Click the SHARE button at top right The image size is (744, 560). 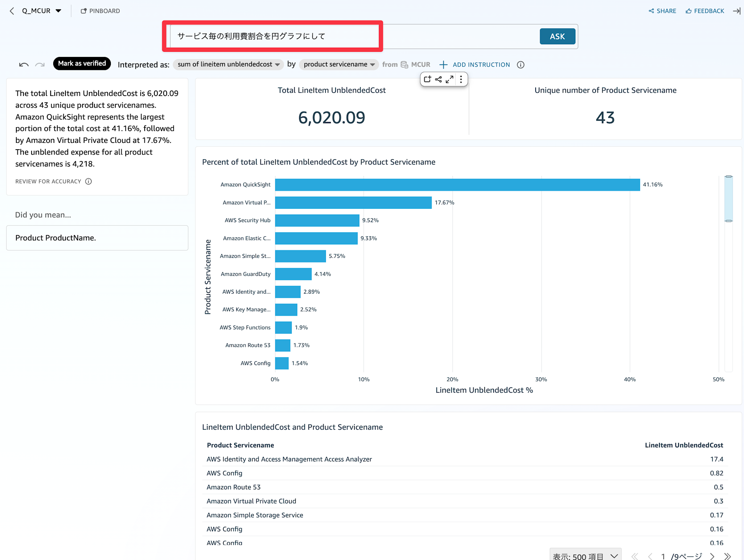[x=663, y=11]
